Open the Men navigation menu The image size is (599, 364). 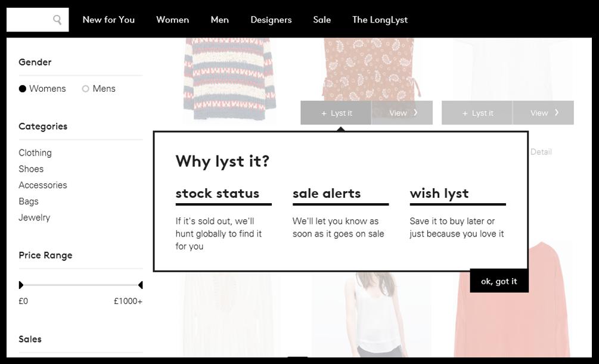[x=219, y=20]
